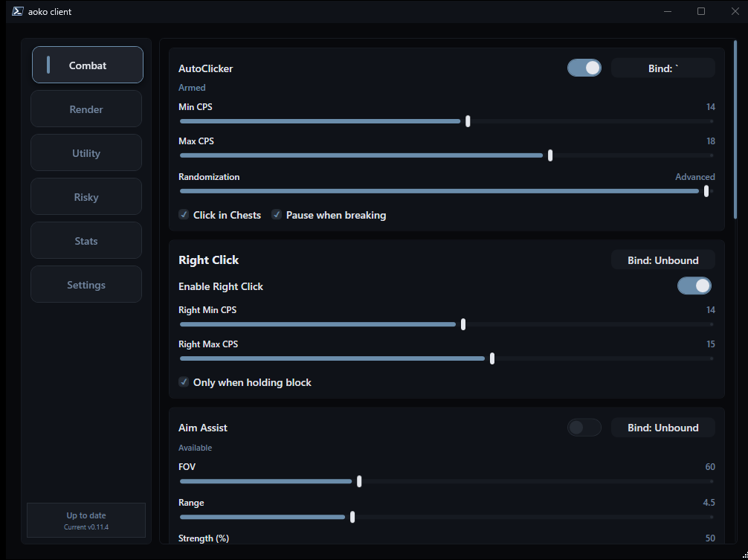Click the Max CPS value 18
748x560 pixels.
pos(711,141)
